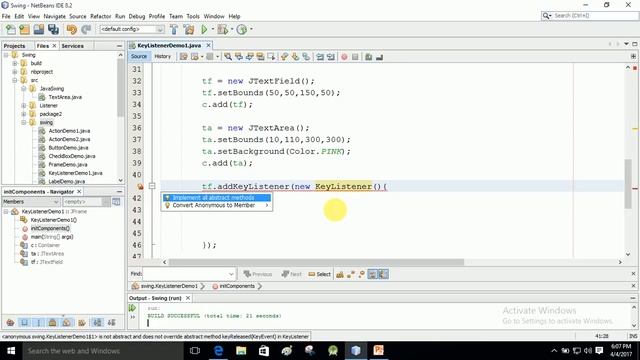The width and height of the screenshot is (640, 360).
Task: Click the Build Project hammer icon
Action: click(174, 29)
